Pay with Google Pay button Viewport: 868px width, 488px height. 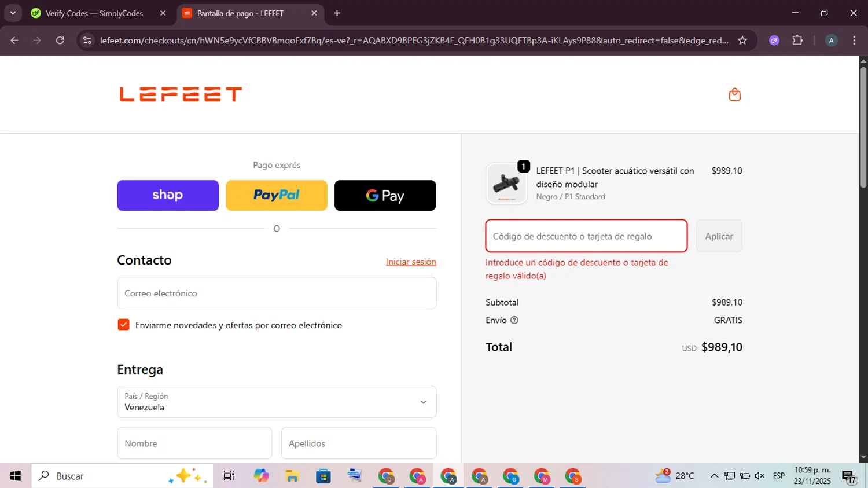tap(385, 195)
